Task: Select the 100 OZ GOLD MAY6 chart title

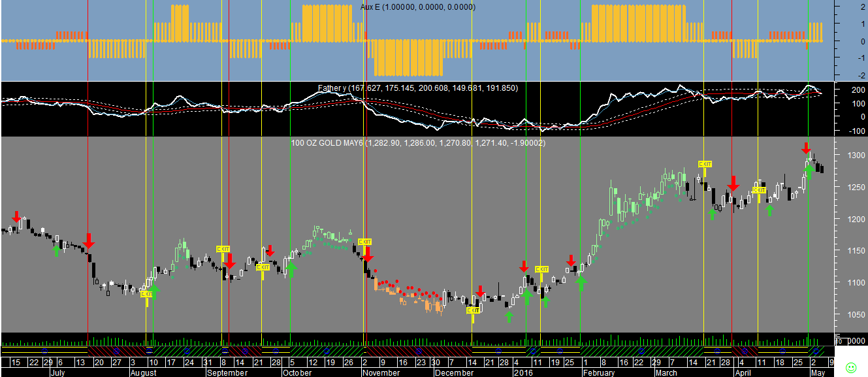Action: tap(418, 142)
